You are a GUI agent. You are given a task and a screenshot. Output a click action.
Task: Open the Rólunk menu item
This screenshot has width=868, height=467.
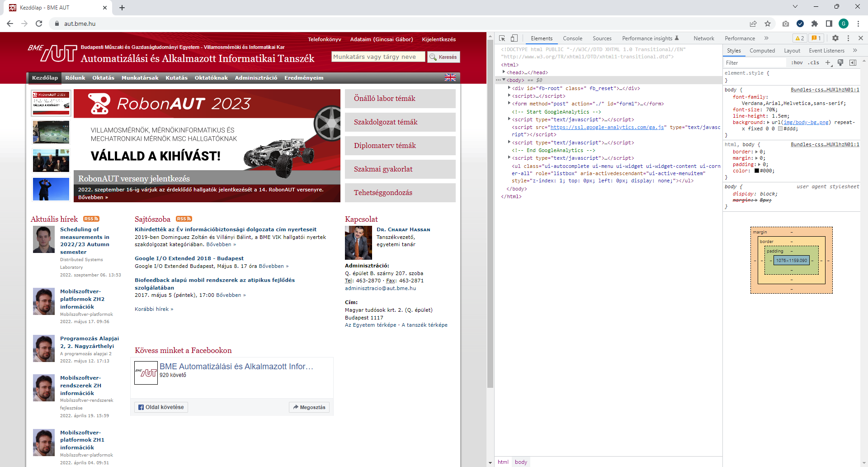(75, 78)
